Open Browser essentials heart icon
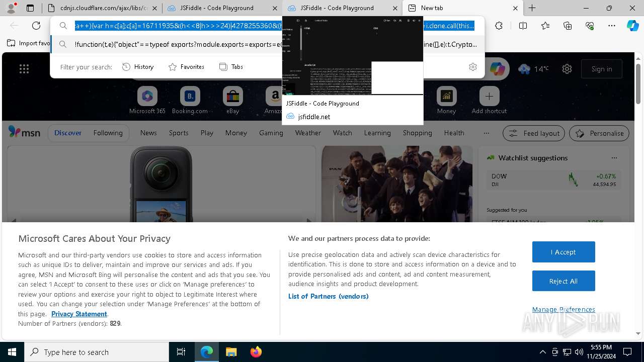 (590, 26)
